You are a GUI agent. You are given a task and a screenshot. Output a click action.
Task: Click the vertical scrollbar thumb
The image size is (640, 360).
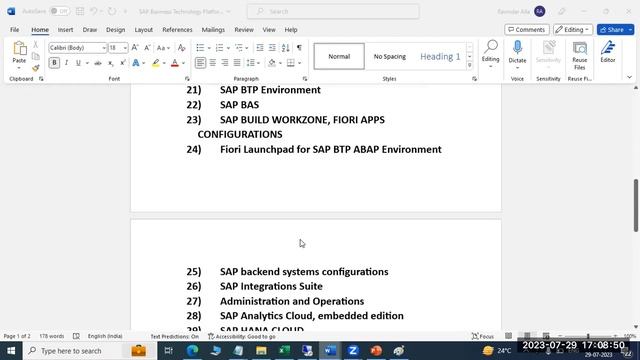(636, 205)
